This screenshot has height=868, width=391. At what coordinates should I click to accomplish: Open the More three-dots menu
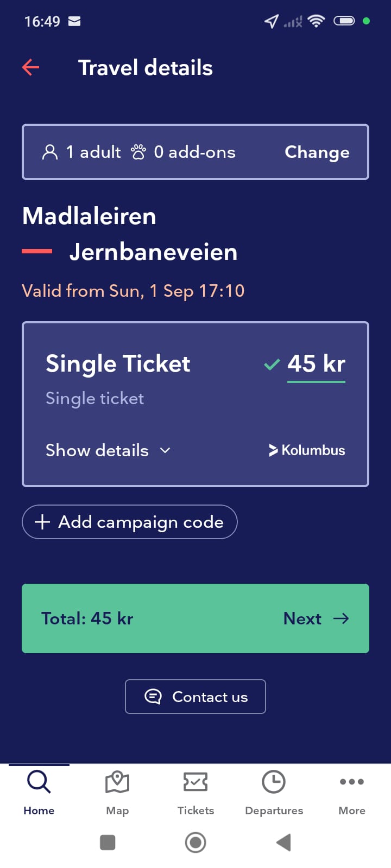[x=352, y=782]
